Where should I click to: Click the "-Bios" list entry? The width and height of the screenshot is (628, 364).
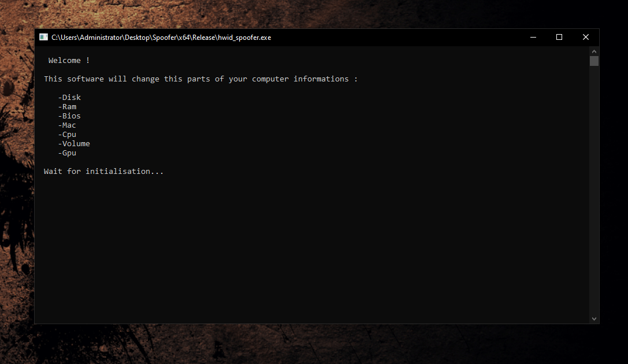click(x=69, y=116)
